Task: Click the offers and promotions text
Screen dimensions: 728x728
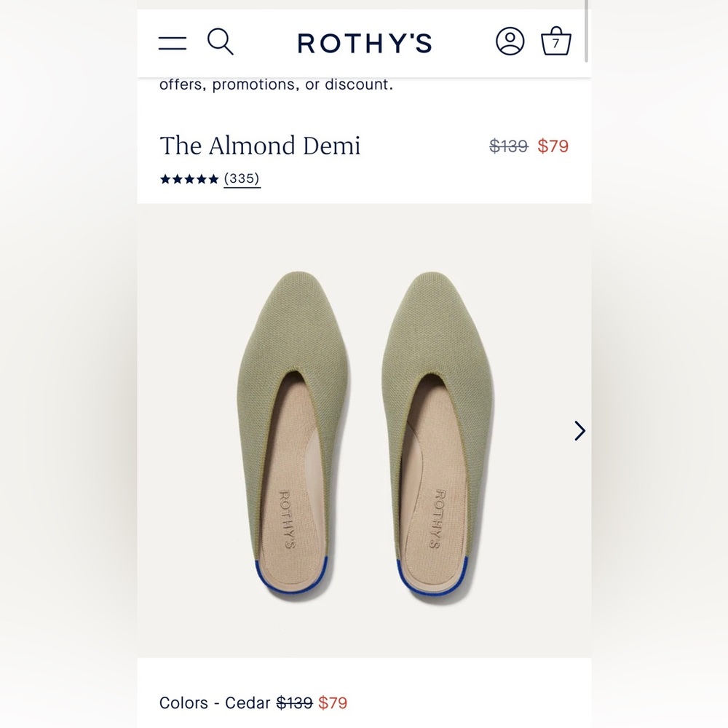Action: click(276, 84)
